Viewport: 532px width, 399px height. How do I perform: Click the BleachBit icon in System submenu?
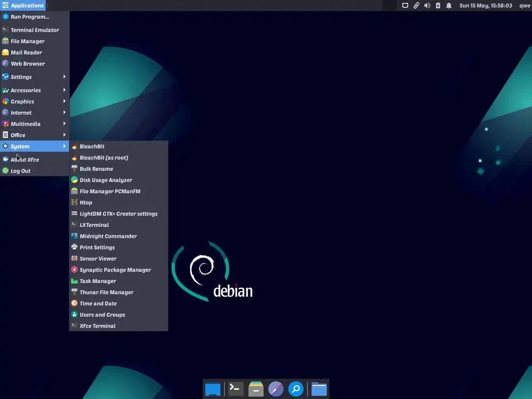(x=74, y=146)
